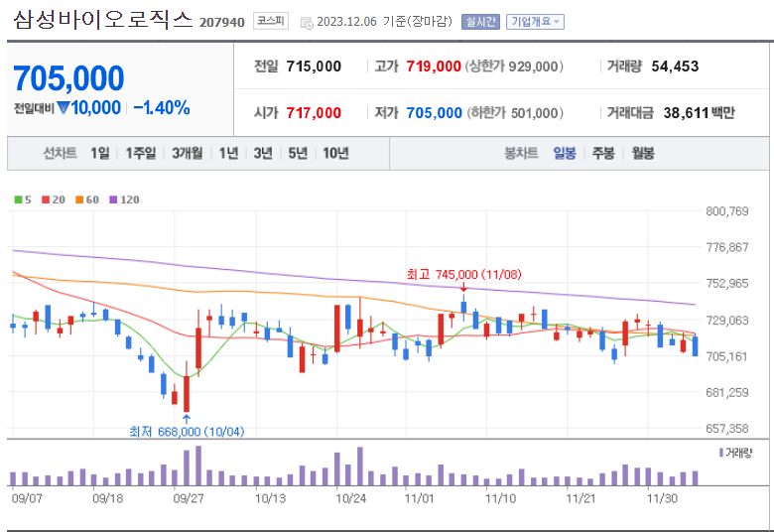Click the 고가 value 719,000
This screenshot has height=532, width=774.
click(x=434, y=66)
